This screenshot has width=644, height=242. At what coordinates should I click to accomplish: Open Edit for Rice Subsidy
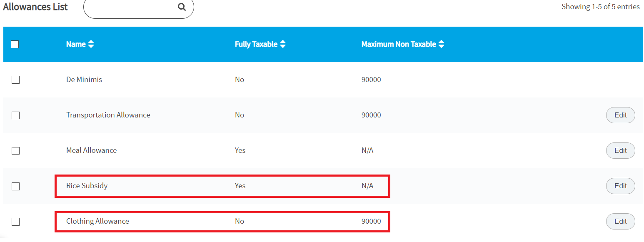click(x=620, y=186)
